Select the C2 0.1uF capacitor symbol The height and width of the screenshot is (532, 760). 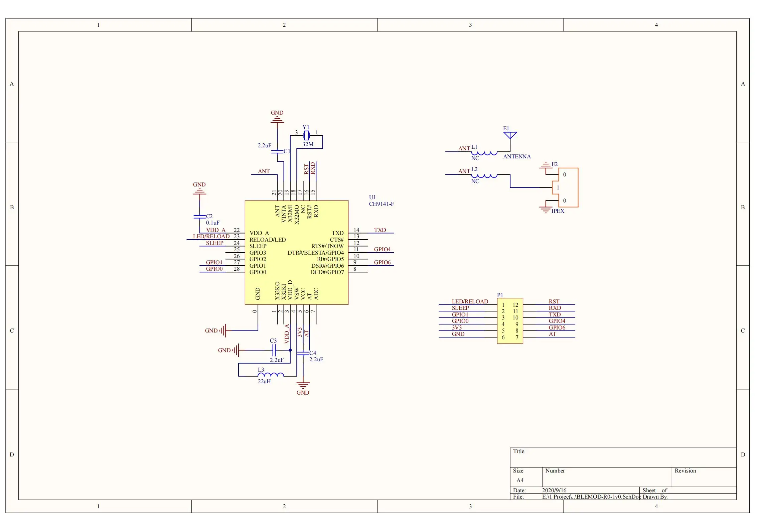click(199, 217)
